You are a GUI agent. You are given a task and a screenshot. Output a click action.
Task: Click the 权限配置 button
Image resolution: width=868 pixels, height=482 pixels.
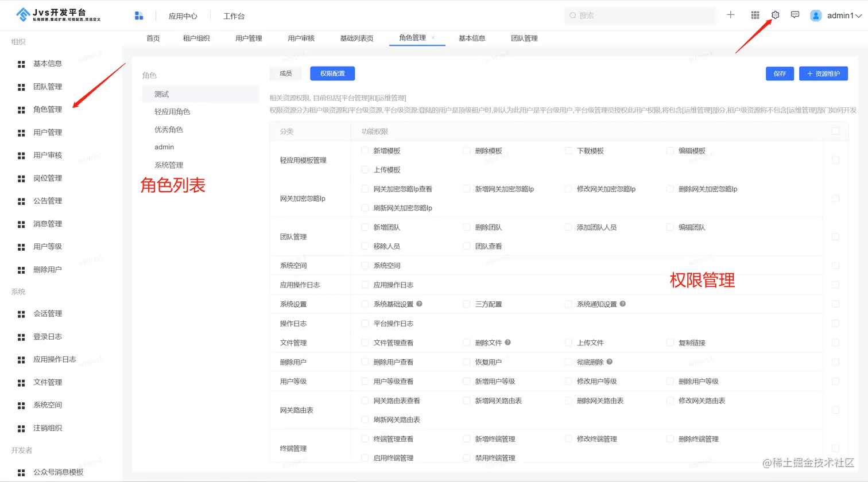tap(332, 73)
